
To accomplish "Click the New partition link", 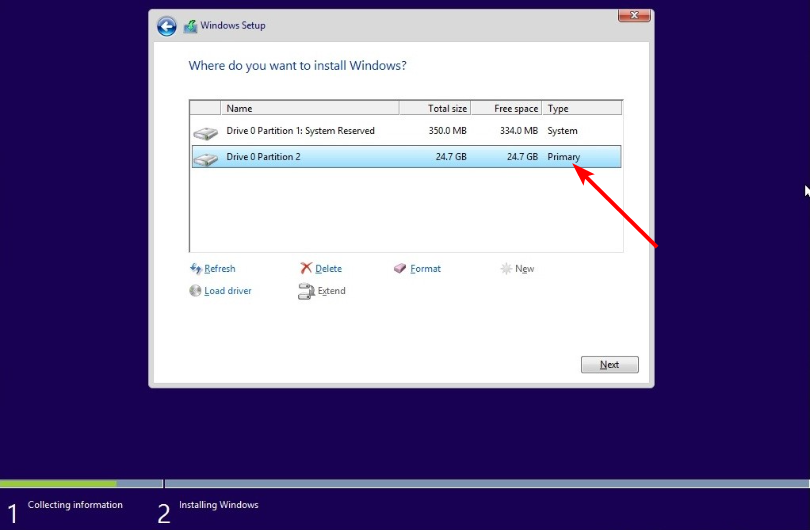I will coord(524,269).
